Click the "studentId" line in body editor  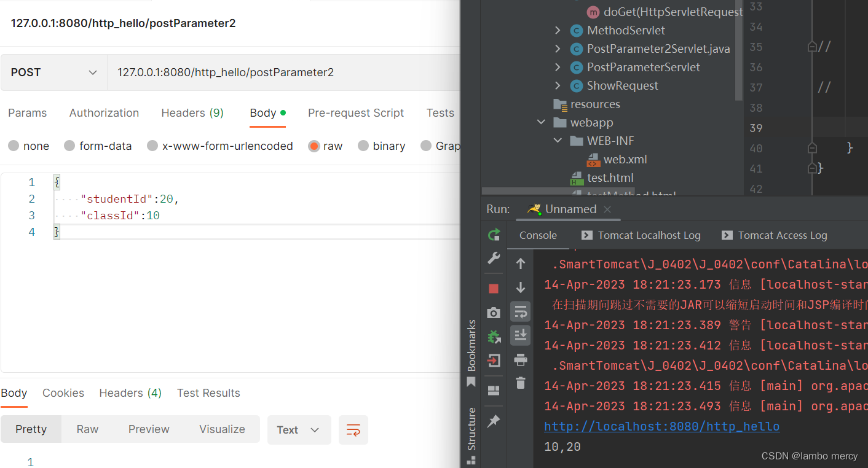[129, 199]
